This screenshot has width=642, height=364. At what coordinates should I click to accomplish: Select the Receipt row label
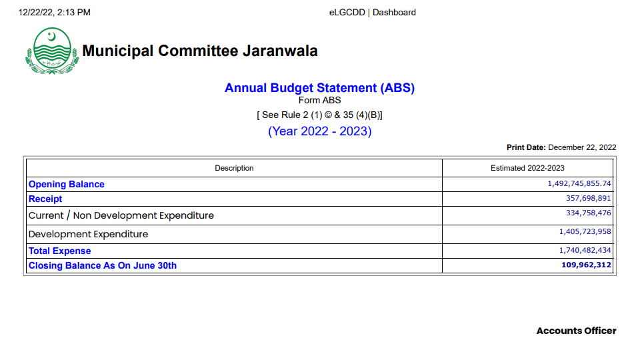[45, 199]
